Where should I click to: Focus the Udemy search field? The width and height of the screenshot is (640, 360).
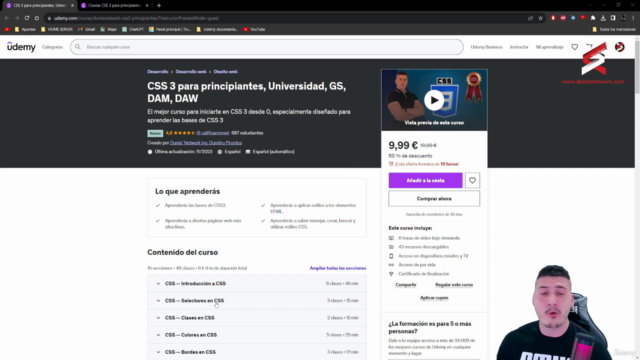(x=267, y=47)
